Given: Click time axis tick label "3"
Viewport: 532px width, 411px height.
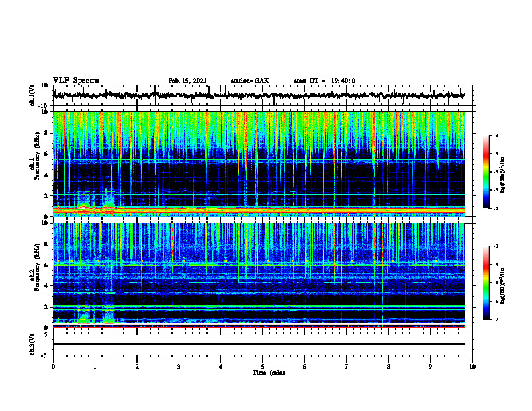Looking at the screenshot, I should [x=179, y=367].
